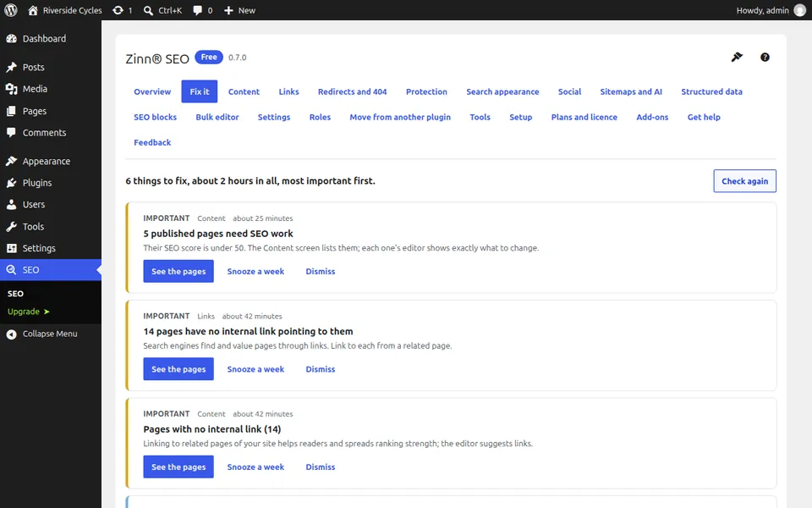The width and height of the screenshot is (812, 508).
Task: Click the Media icon in sidebar
Action: tap(11, 89)
